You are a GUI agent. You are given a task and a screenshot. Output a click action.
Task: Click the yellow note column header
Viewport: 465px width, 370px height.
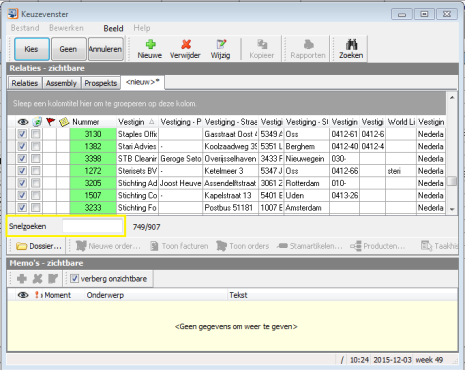click(x=64, y=122)
